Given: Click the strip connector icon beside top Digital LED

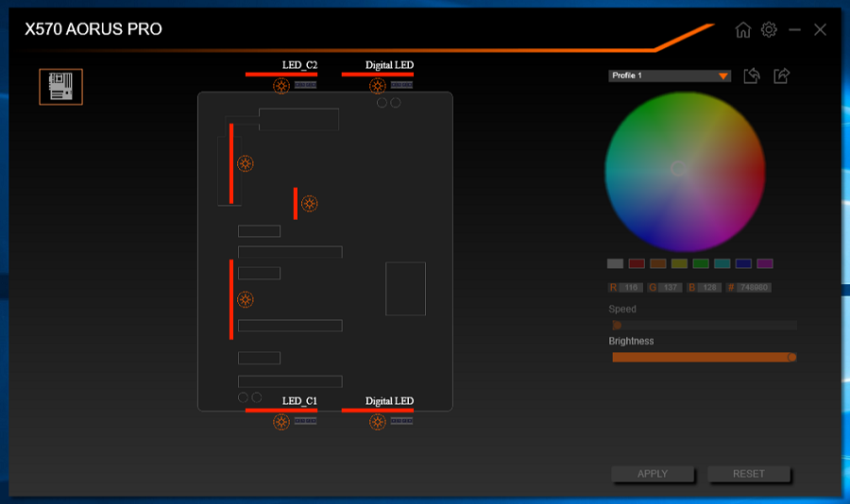Looking at the screenshot, I should pyautogui.click(x=401, y=85).
